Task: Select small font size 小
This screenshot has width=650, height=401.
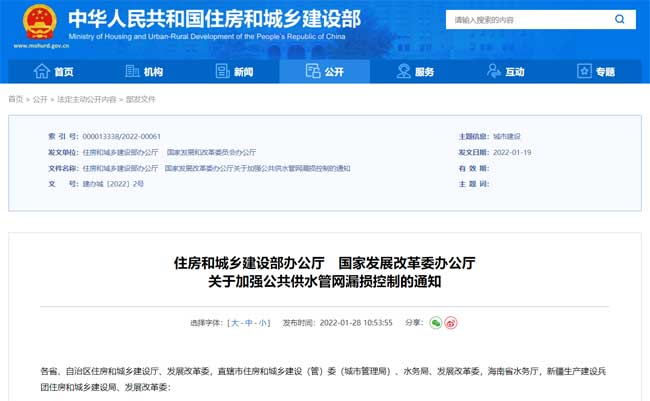Action: pyautogui.click(x=263, y=323)
